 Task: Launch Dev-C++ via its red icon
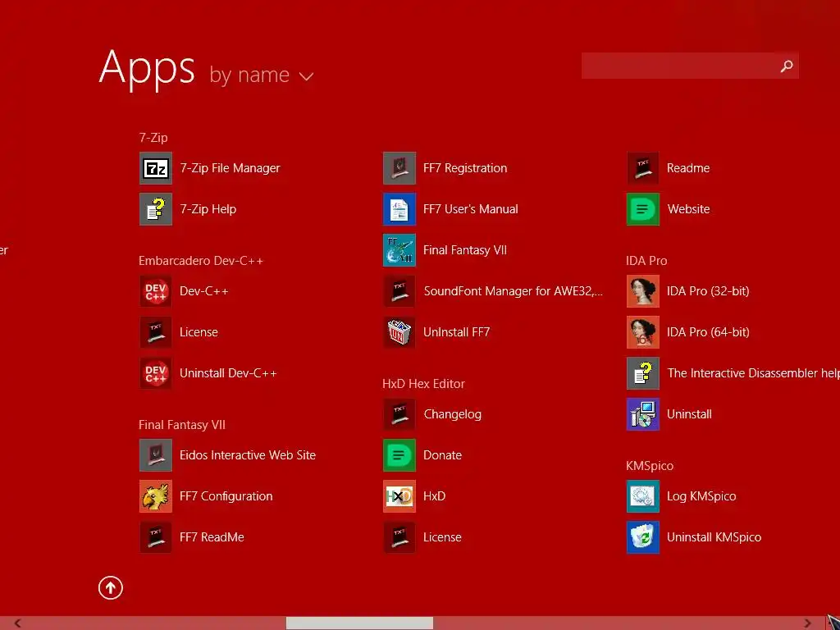click(155, 291)
